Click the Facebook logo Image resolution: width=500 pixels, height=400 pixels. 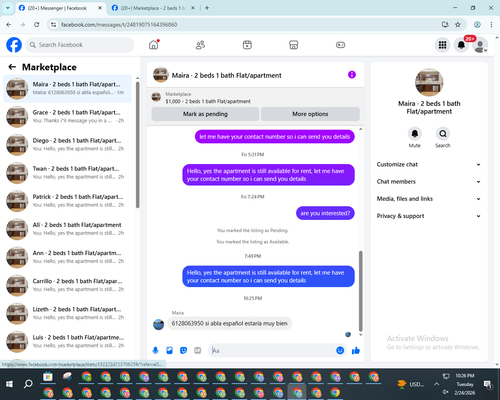tap(14, 45)
